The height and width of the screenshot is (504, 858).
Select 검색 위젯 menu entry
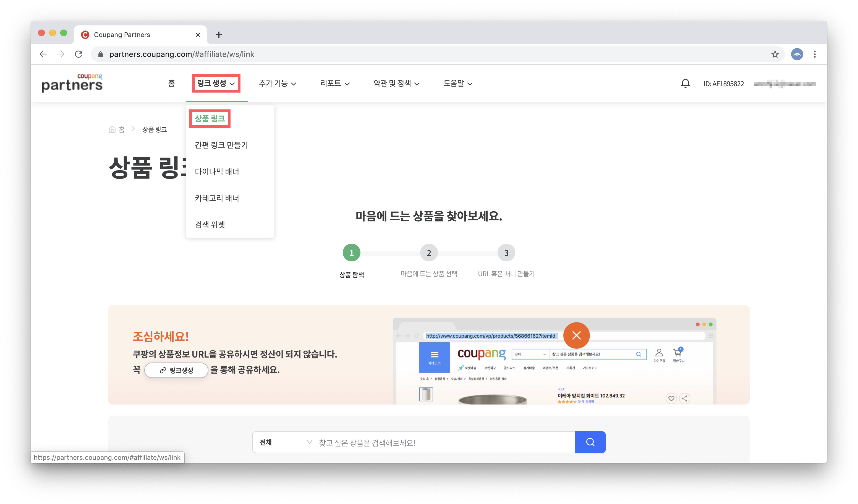click(x=210, y=225)
